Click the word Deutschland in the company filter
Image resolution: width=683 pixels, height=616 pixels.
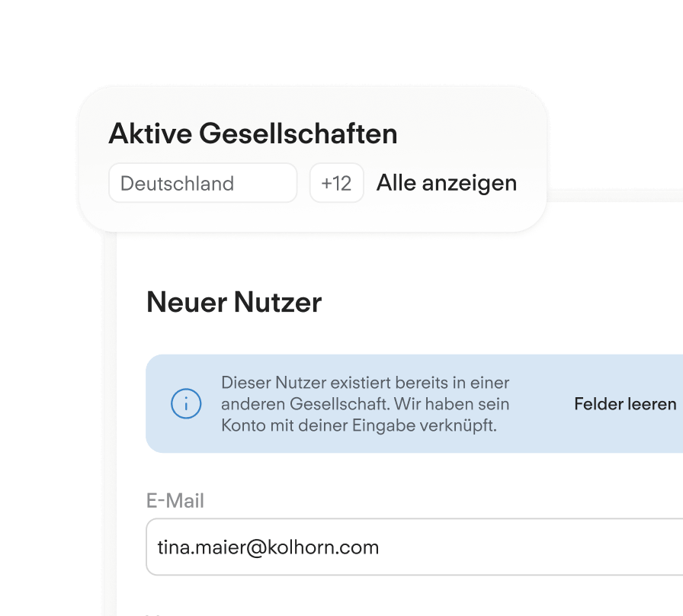(177, 184)
